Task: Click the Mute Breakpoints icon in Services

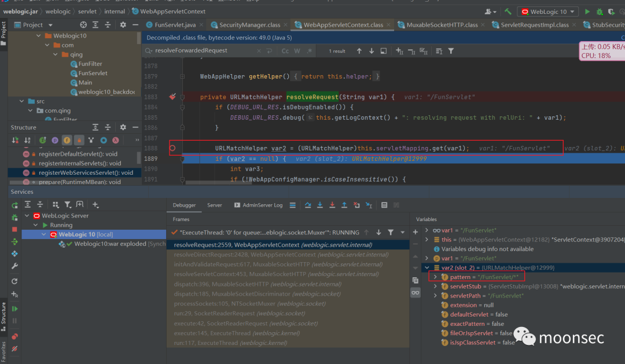Action: pyautogui.click(x=14, y=348)
